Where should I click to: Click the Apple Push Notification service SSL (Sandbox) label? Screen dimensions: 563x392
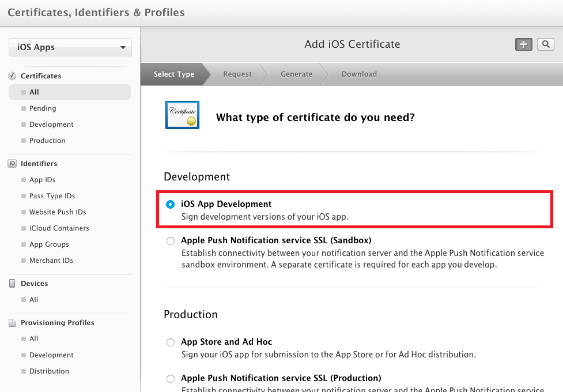276,240
